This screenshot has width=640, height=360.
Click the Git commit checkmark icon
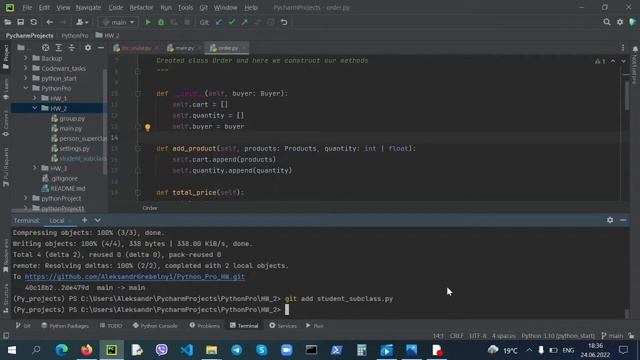[232, 22]
